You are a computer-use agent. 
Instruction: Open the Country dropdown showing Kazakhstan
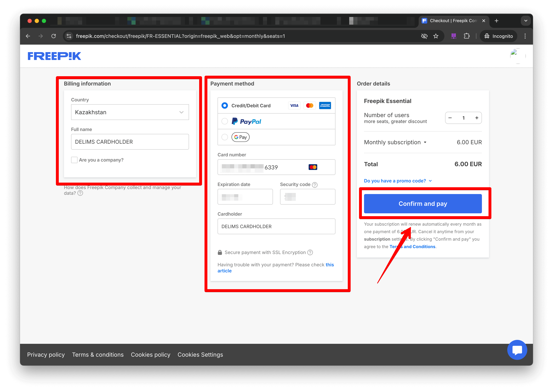pos(130,112)
